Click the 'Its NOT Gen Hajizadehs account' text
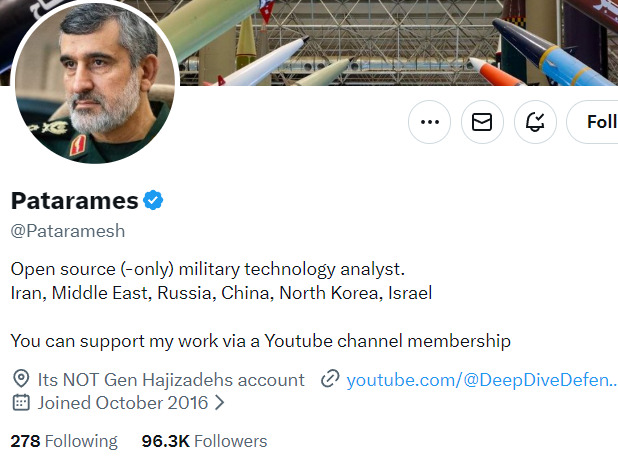 click(171, 380)
